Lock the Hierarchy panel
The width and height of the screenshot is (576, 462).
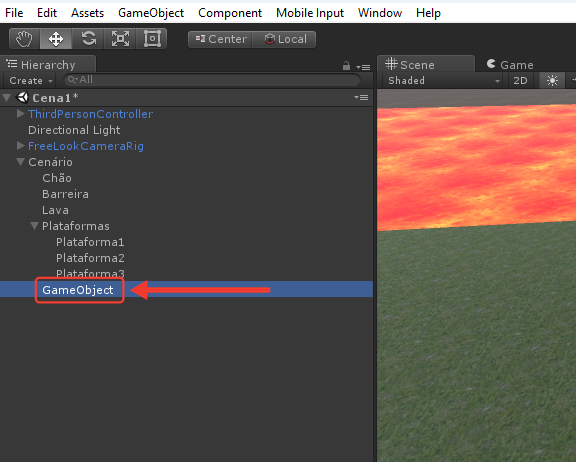[346, 66]
